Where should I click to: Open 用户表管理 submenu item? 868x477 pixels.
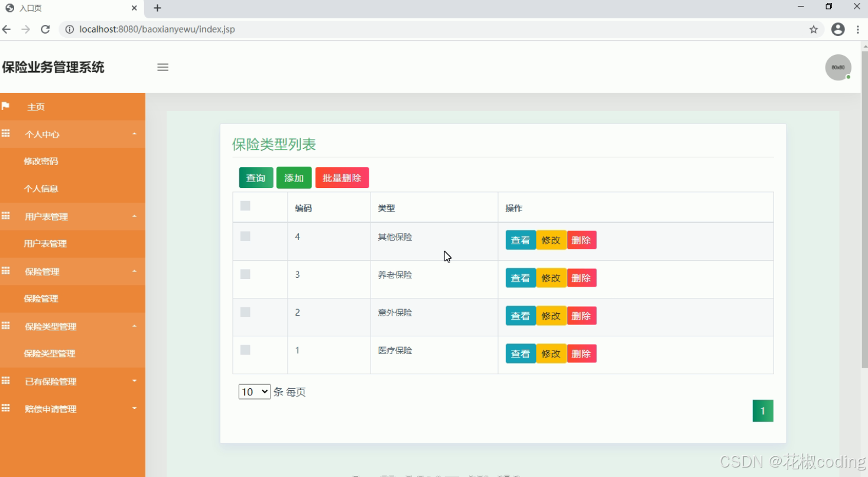(x=45, y=244)
